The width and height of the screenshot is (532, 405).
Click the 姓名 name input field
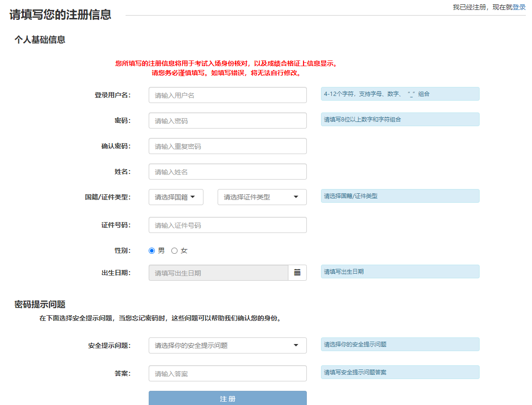coord(228,172)
